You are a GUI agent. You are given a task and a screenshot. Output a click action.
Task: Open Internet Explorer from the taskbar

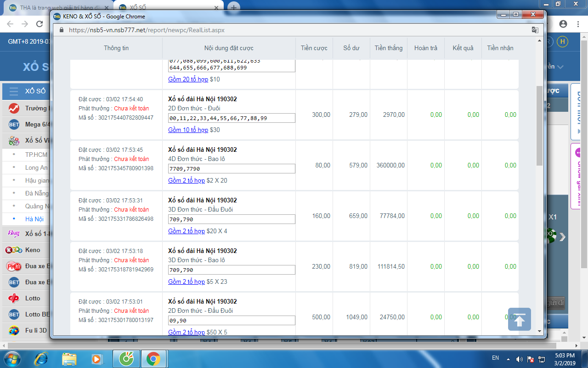41,358
